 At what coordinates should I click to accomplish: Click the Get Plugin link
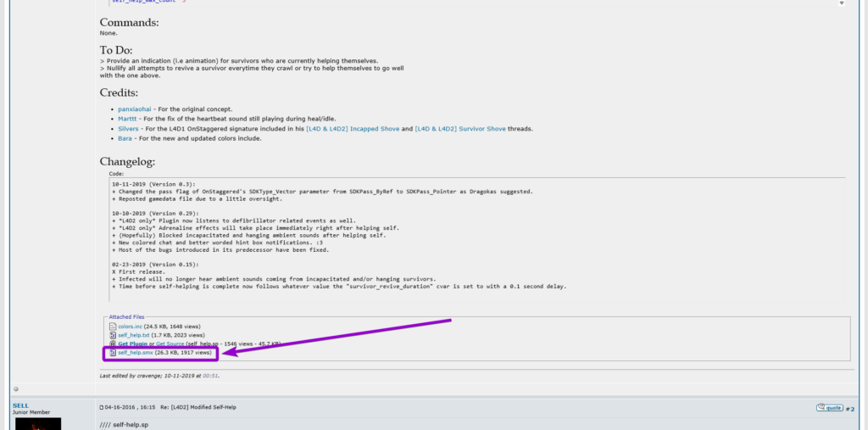click(x=132, y=344)
